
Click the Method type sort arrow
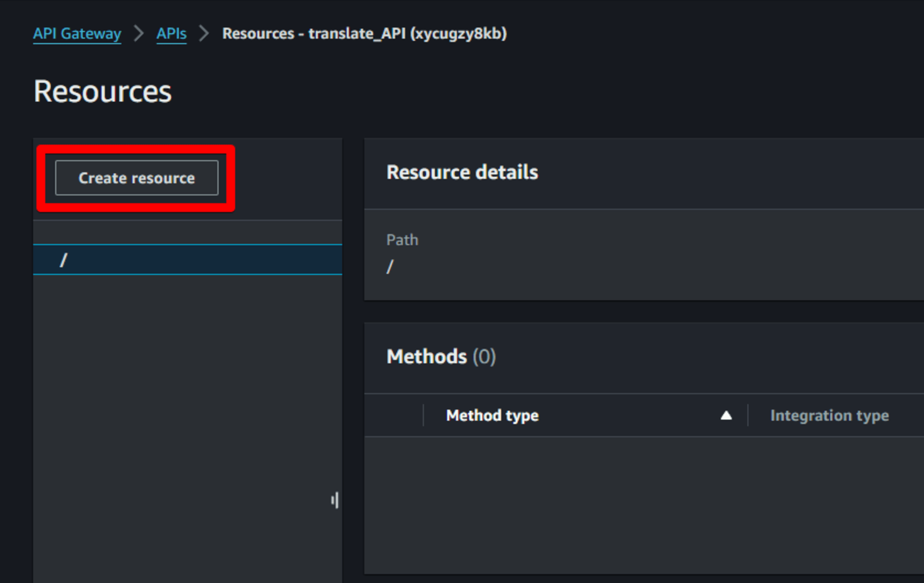click(x=726, y=415)
